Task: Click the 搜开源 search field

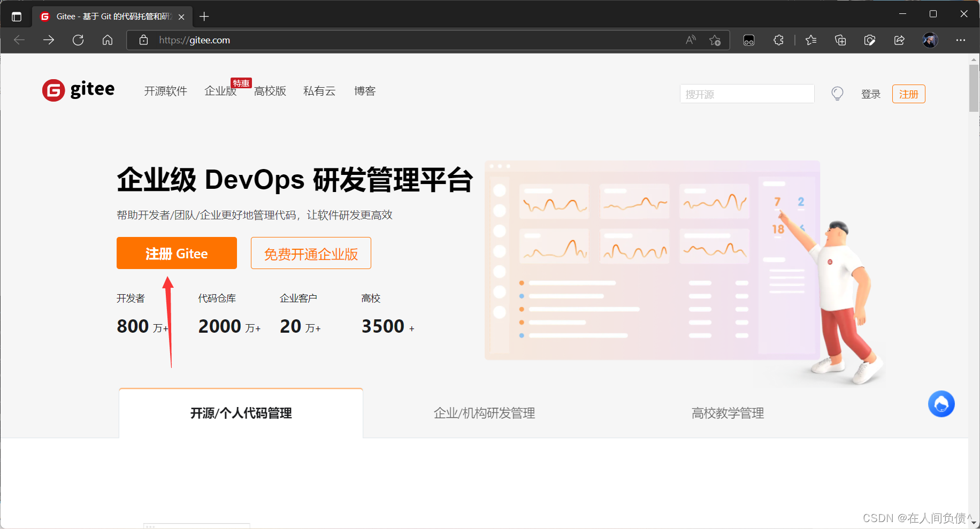Action: click(x=747, y=94)
